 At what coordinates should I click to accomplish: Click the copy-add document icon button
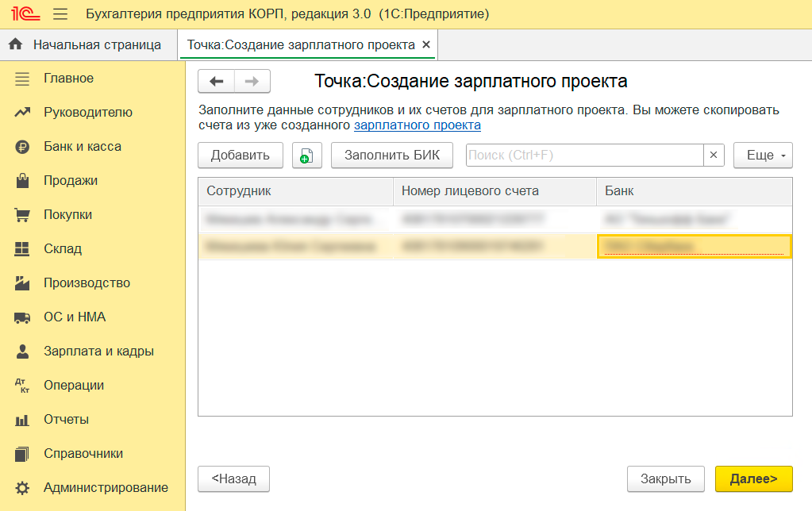pyautogui.click(x=307, y=156)
